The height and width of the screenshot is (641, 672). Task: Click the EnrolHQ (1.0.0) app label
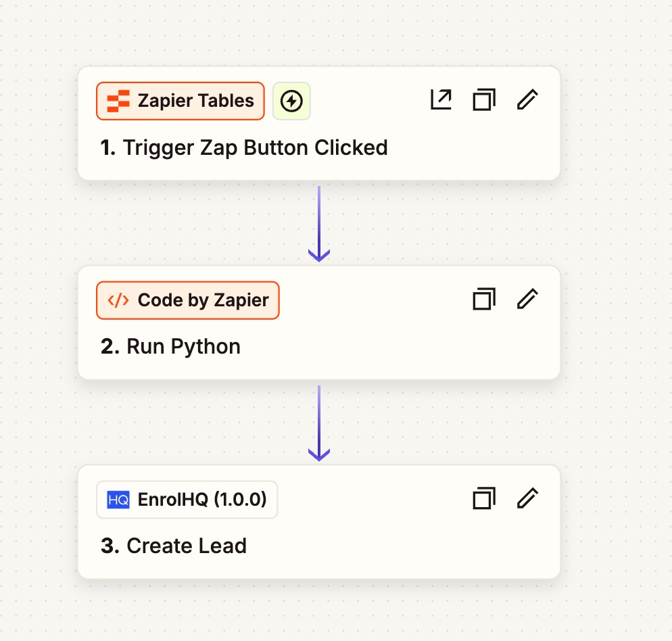pos(187,499)
